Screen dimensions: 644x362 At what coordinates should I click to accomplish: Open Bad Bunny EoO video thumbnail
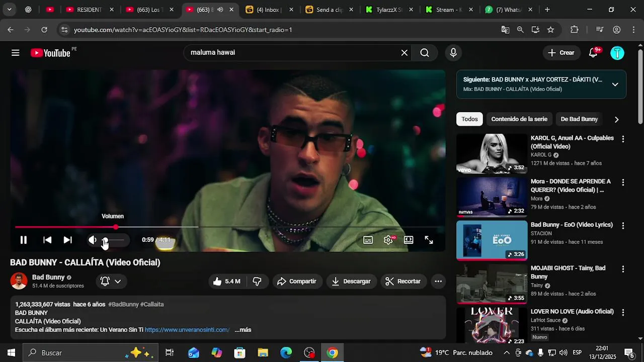pos(492,240)
